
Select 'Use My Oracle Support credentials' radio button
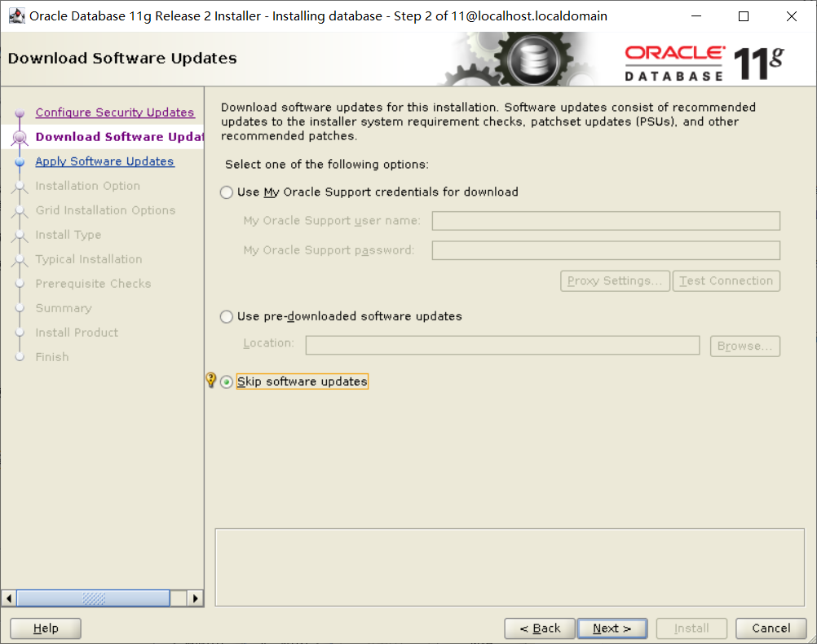click(x=226, y=192)
